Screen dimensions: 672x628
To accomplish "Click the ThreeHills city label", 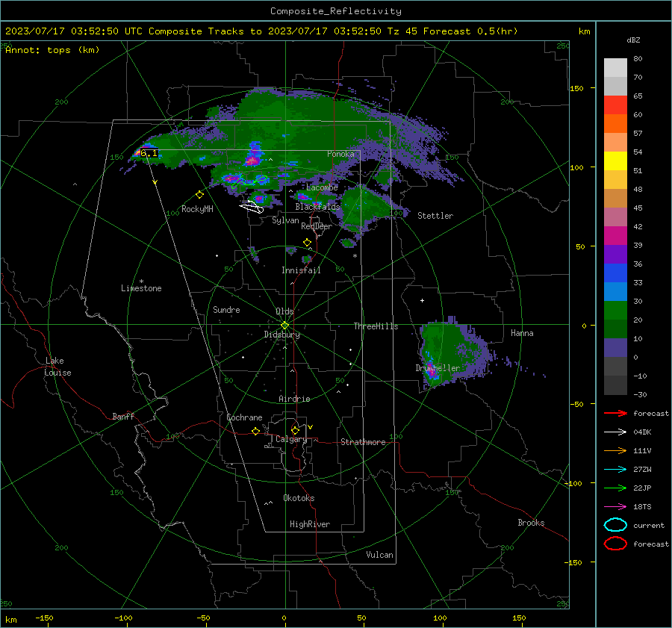I will point(376,326).
